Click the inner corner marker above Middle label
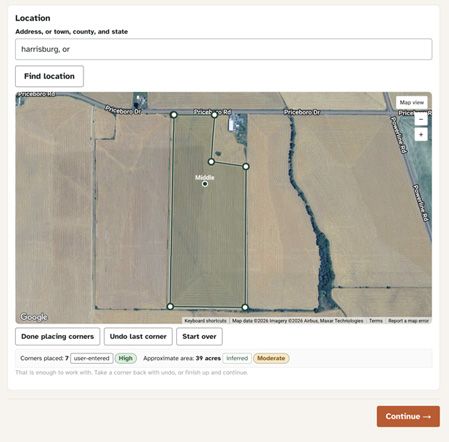Screen dimensions: 449x442 click(211, 162)
